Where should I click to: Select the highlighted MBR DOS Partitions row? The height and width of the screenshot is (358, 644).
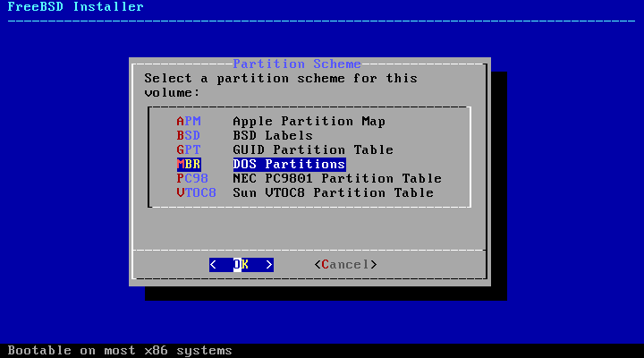(x=261, y=164)
